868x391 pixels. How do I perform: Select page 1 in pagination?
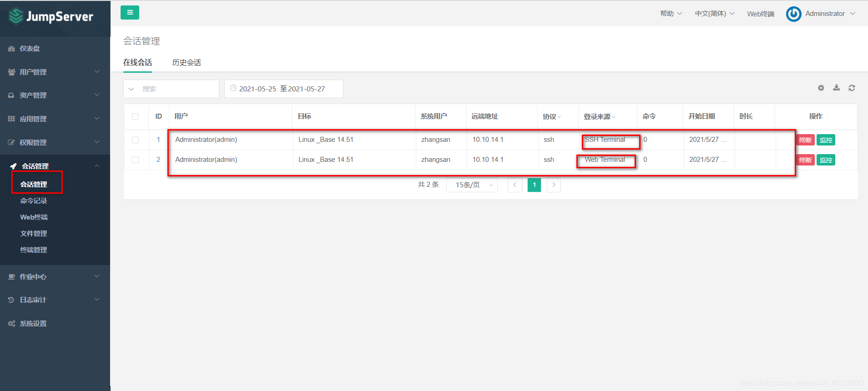[x=535, y=185]
